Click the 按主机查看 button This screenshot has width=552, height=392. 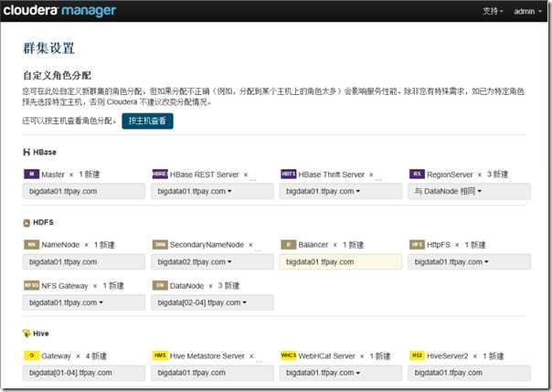click(x=147, y=121)
